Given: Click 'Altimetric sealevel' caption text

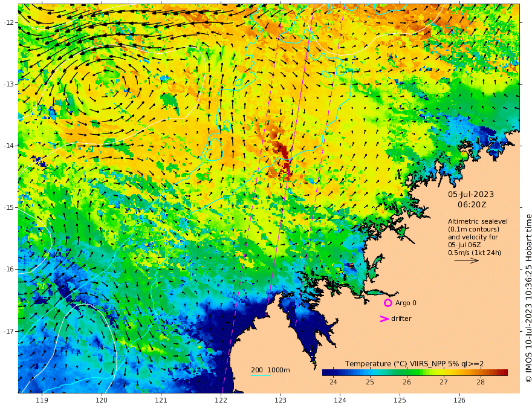Looking at the screenshot, I should pyautogui.click(x=478, y=221).
